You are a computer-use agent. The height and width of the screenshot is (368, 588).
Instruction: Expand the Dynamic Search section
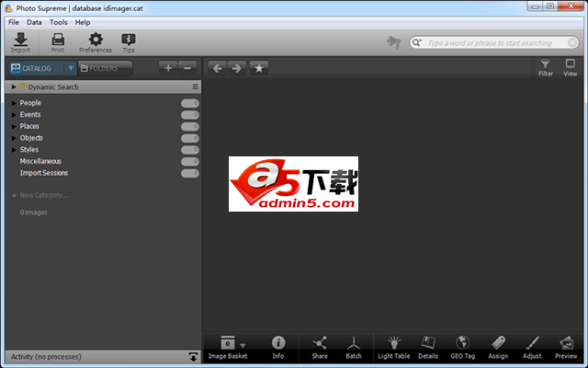(14, 86)
